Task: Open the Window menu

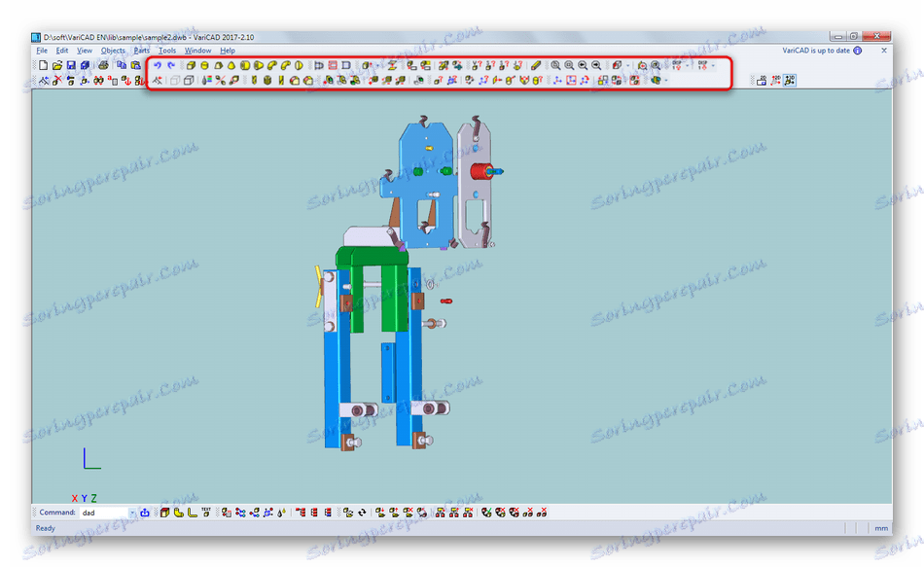Action: click(x=198, y=51)
